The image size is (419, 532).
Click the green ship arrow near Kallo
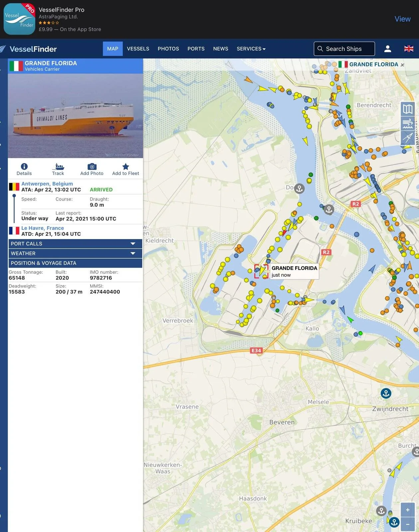click(350, 320)
